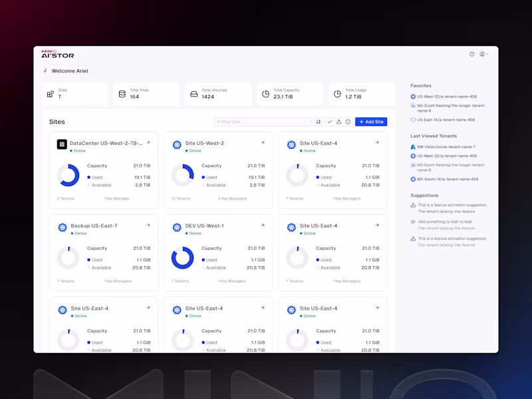Click the arrow on DEV US-West-1 card
Viewport: 532px width, 399px height.
263,225
